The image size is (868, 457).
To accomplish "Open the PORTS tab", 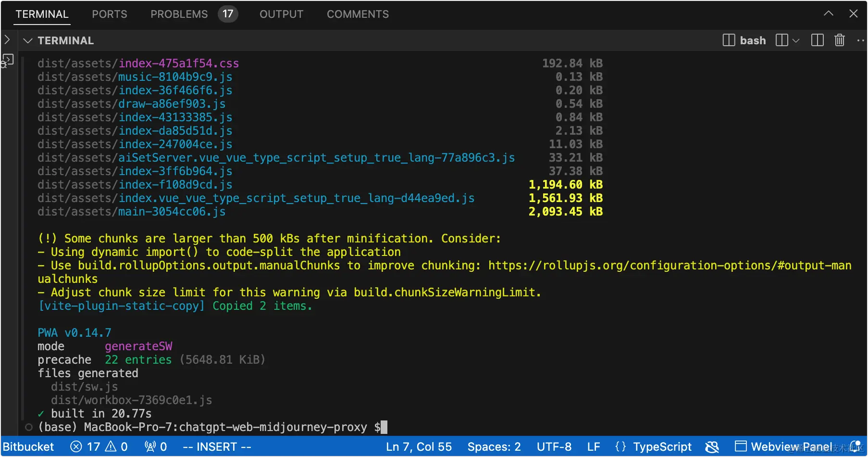I will pyautogui.click(x=110, y=14).
